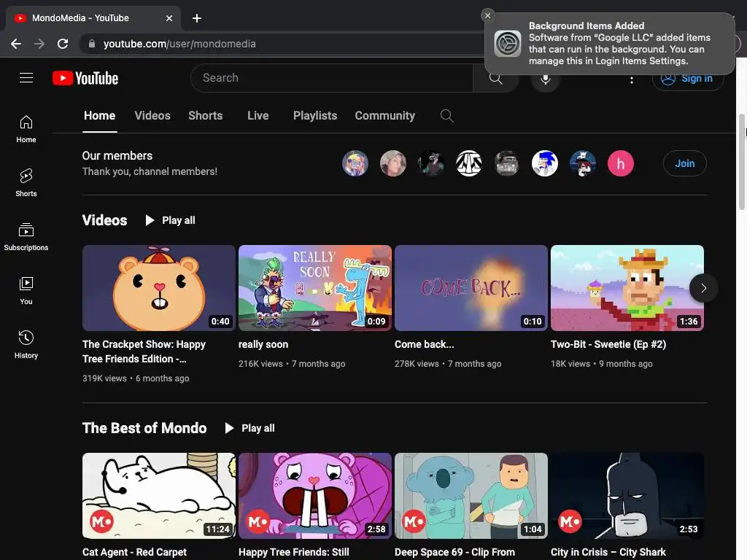This screenshot has width=747, height=560.
Task: Open the three-dot settings menu
Action: pyautogui.click(x=632, y=79)
